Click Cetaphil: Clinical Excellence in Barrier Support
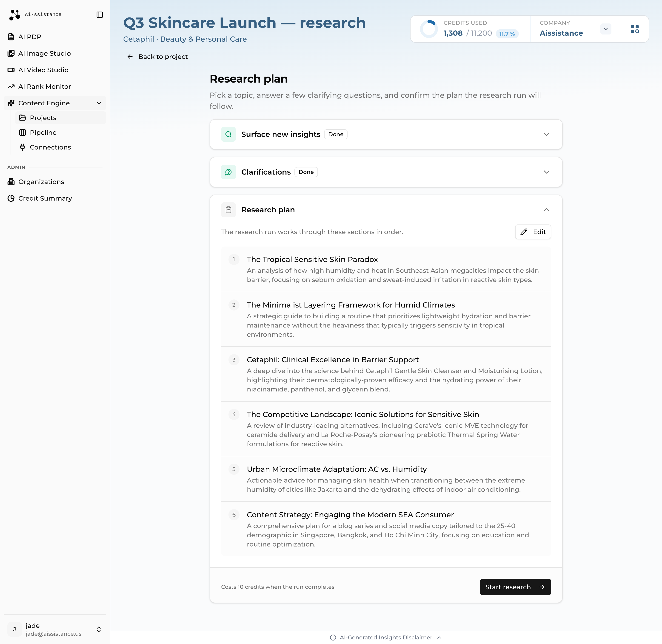Image resolution: width=662 pixels, height=644 pixels. pyautogui.click(x=333, y=359)
